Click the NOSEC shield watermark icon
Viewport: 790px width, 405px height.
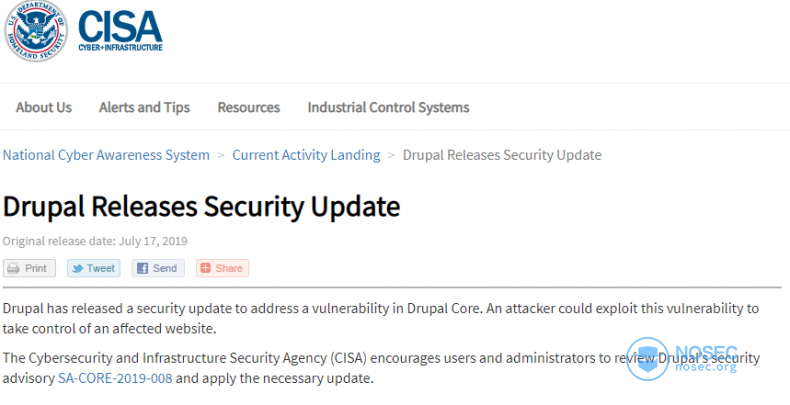click(647, 359)
